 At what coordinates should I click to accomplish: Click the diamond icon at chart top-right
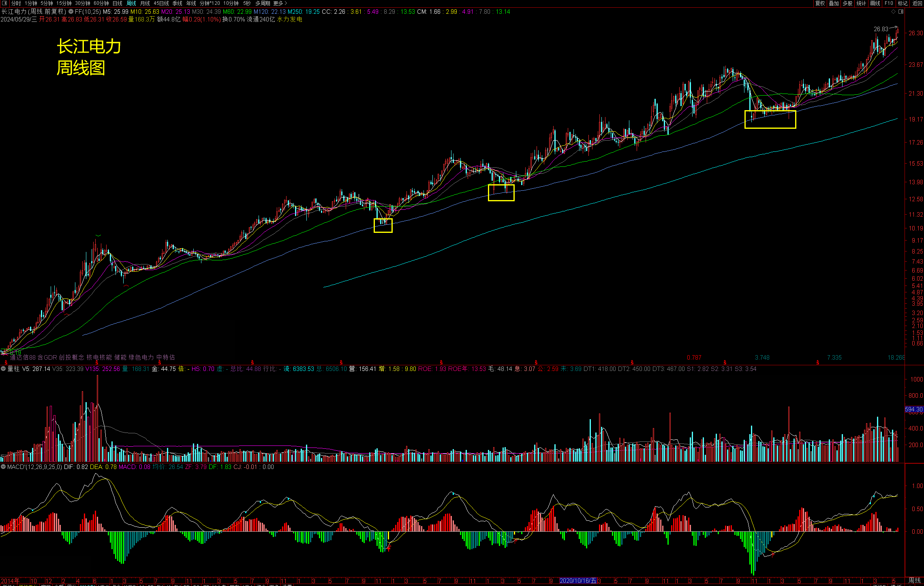(893, 12)
